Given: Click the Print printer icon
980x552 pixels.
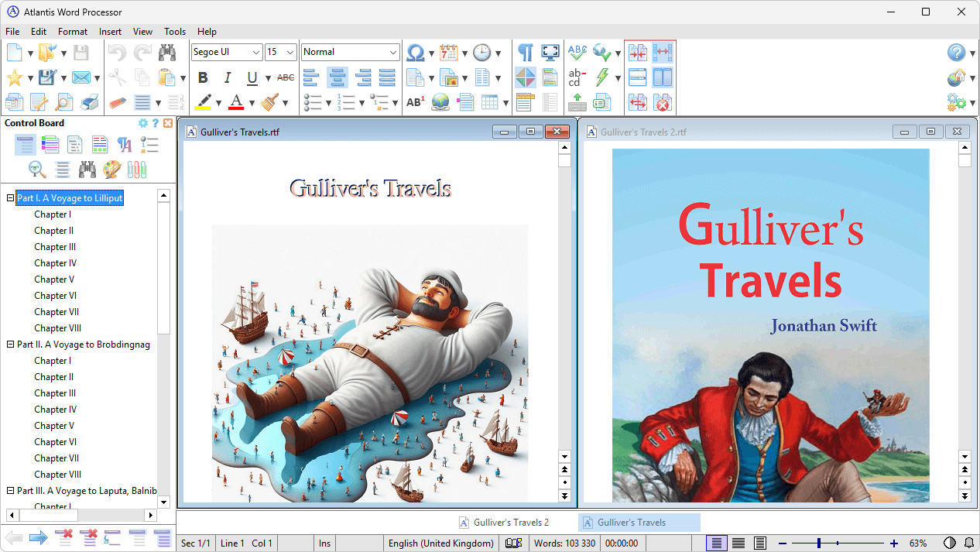Looking at the screenshot, I should coord(90,102).
